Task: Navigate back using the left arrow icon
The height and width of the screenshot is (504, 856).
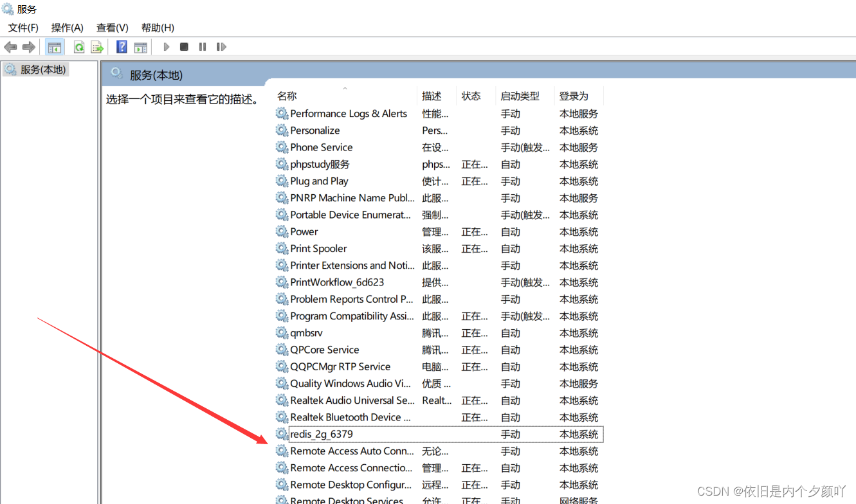Action: coord(10,46)
